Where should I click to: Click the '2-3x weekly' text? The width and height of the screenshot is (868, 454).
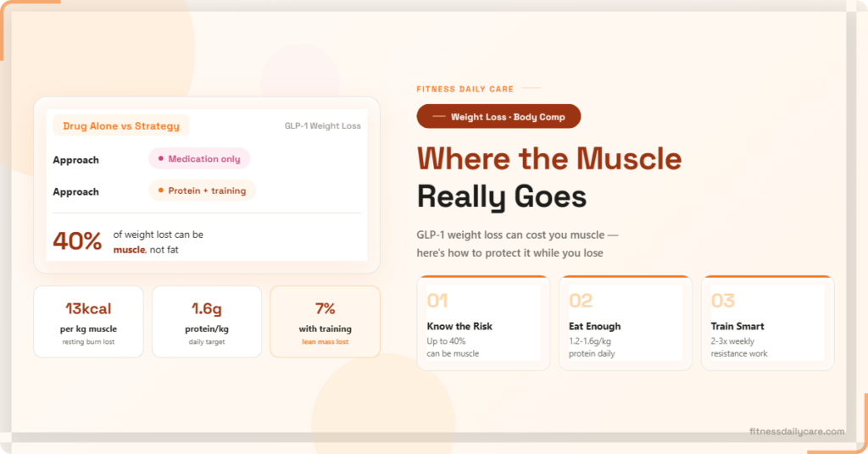[x=732, y=341]
